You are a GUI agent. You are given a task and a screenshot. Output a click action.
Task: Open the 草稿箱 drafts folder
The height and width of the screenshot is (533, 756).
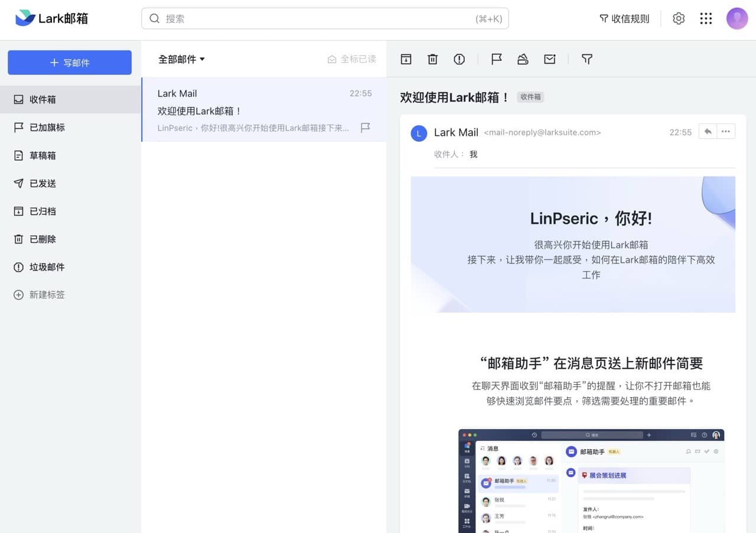pos(43,155)
